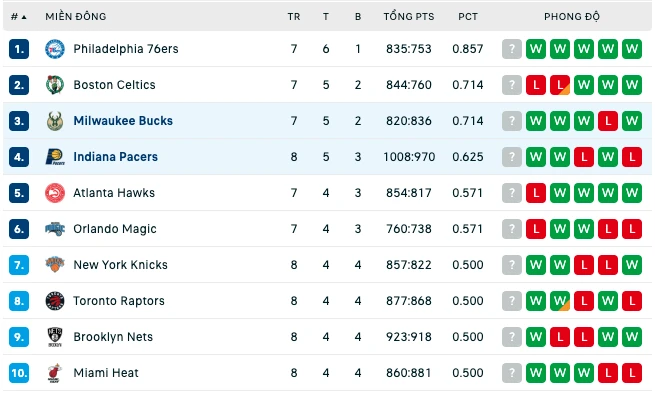655x394 pixels.
Task: Click Boston Celtics' first red L form badge
Action: pyautogui.click(x=536, y=85)
